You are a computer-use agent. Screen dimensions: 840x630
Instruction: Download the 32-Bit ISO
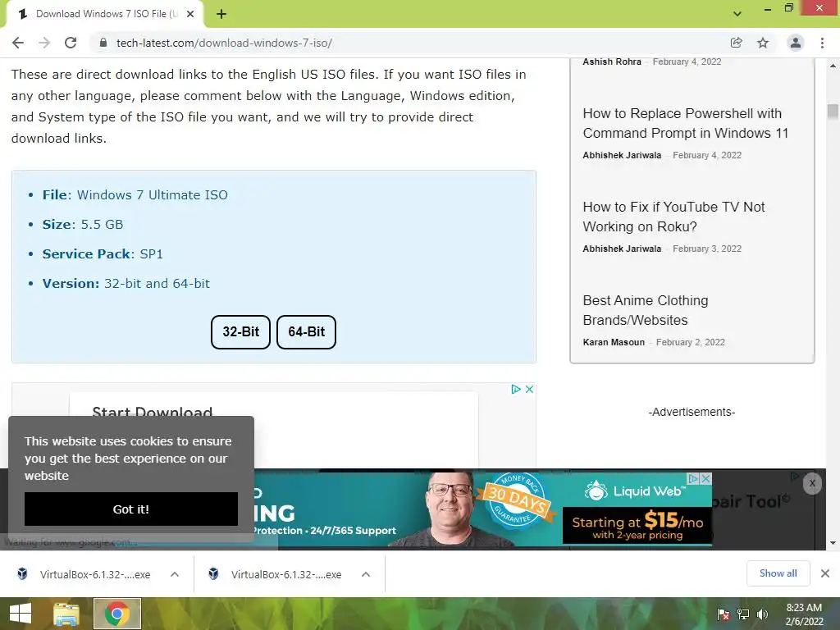[240, 332]
